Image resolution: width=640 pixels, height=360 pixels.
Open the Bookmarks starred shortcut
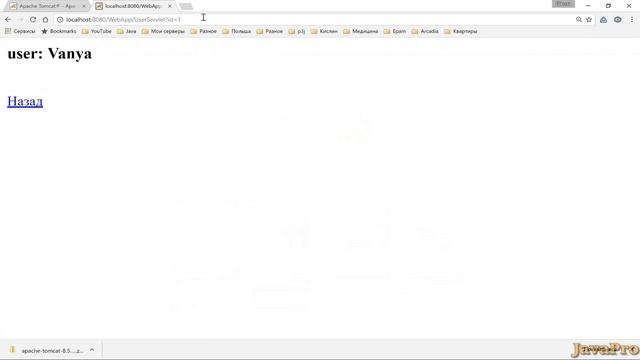59,31
